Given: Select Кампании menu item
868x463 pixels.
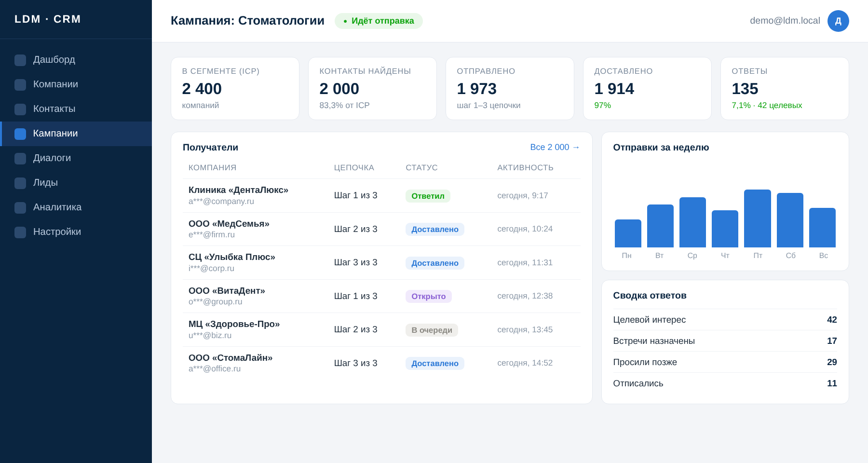Looking at the screenshot, I should [x=76, y=134].
